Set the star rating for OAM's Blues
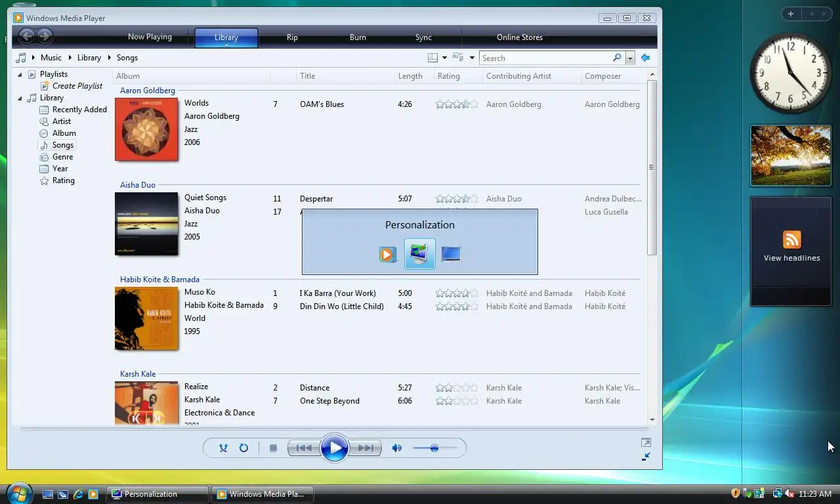Image resolution: width=840 pixels, height=504 pixels. click(x=457, y=104)
